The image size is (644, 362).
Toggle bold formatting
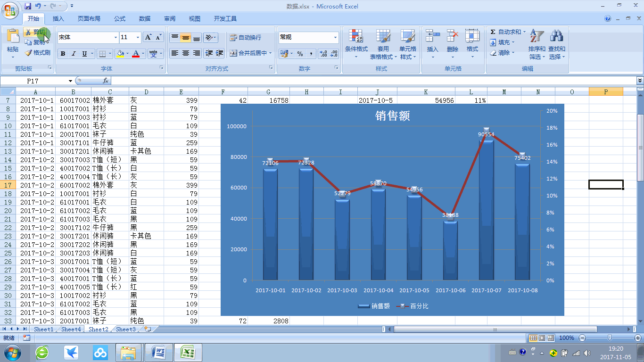click(63, 54)
